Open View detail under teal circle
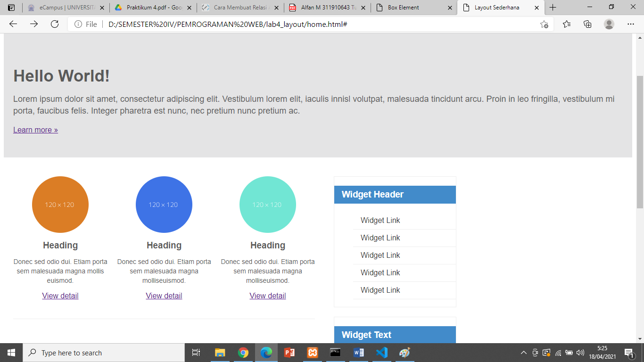Viewport: 644px width, 362px height. tap(268, 296)
